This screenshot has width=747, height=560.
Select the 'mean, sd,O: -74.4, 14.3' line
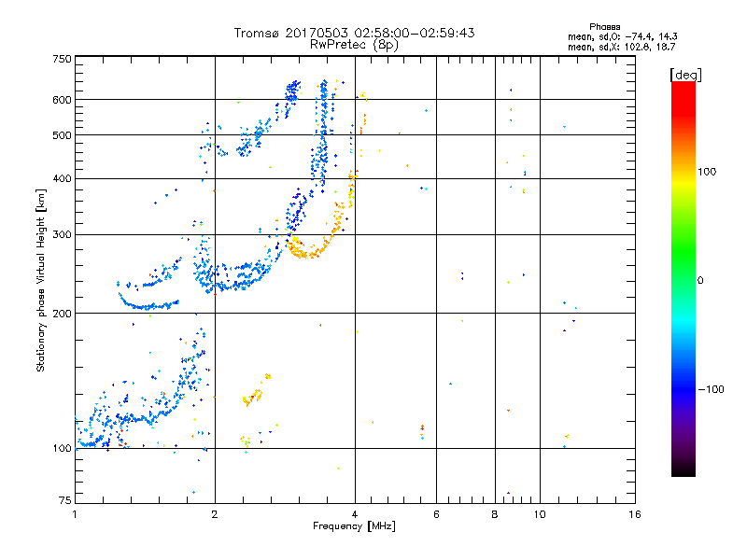point(622,36)
